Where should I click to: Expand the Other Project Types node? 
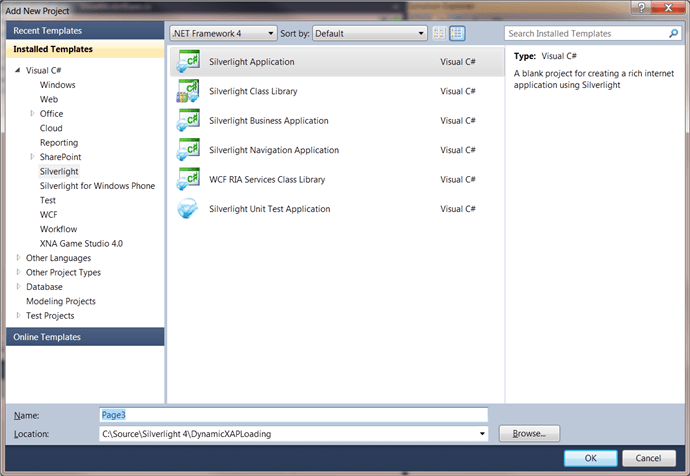pyautogui.click(x=18, y=272)
